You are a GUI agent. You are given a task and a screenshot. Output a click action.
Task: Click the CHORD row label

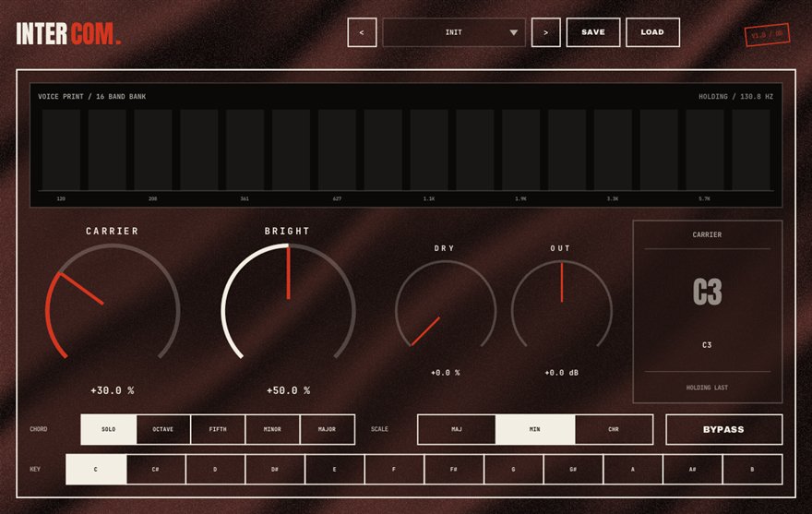(39, 429)
